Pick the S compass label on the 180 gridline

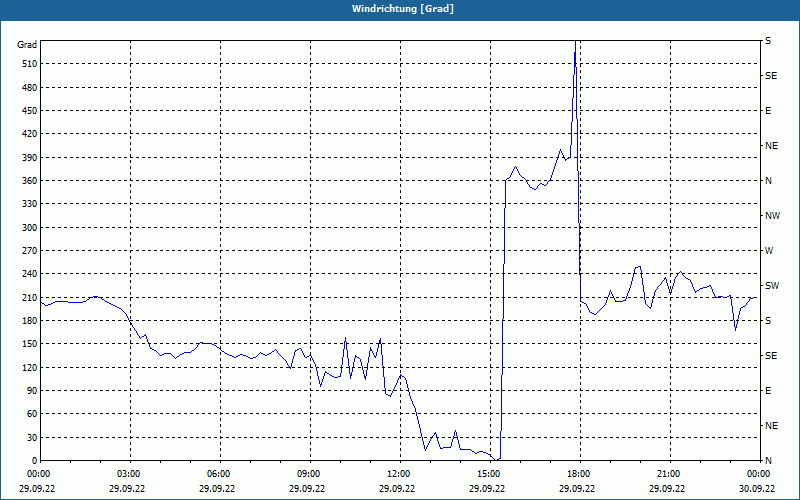click(768, 321)
